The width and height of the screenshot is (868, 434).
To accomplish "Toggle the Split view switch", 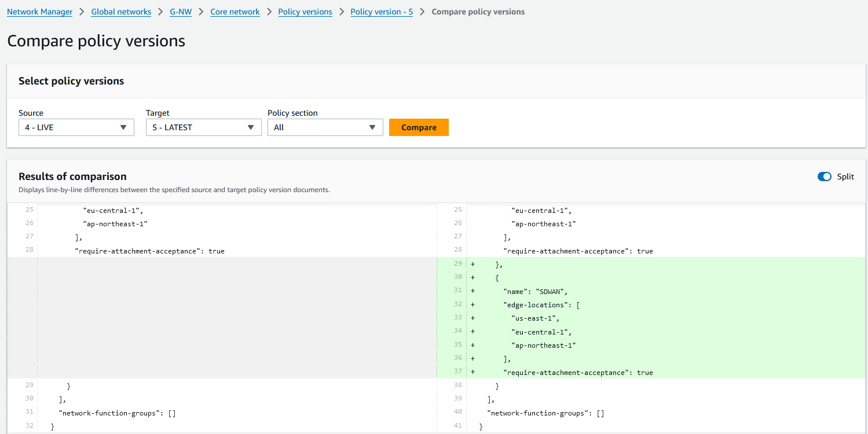I will [824, 176].
